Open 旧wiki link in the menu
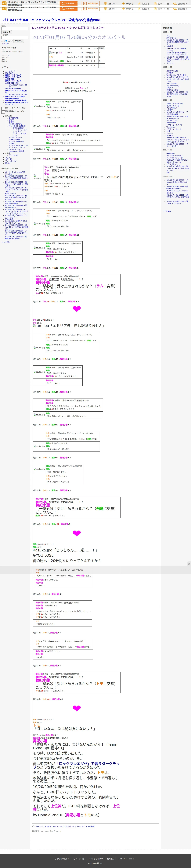Viewport: 191px width, 868px height. coord(7,163)
